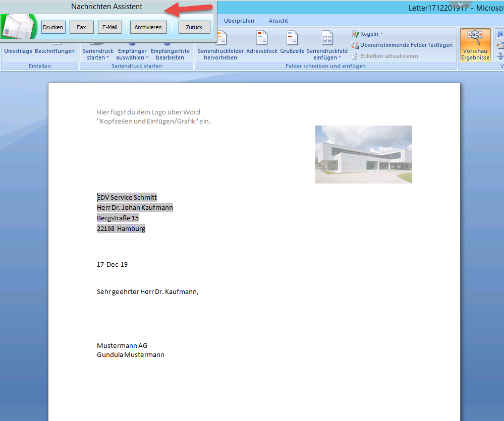Viewport: 504px width, 421px height.
Task: Toggle the Vorschau Ergebnisse button
Action: (475, 45)
